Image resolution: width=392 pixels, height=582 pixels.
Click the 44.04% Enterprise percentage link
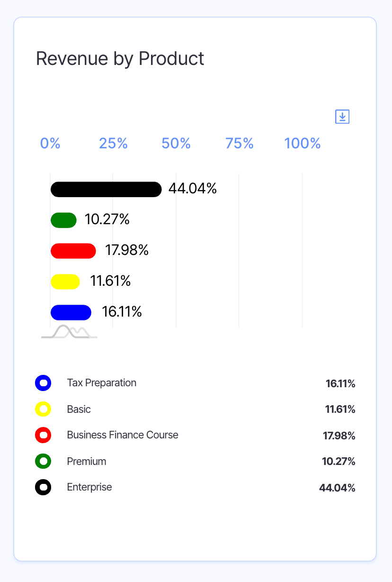coord(337,487)
